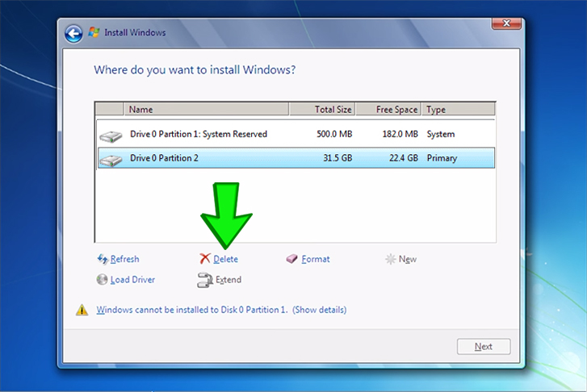Click the Windows flag logo in title bar
The height and width of the screenshot is (392, 587).
coord(94,32)
